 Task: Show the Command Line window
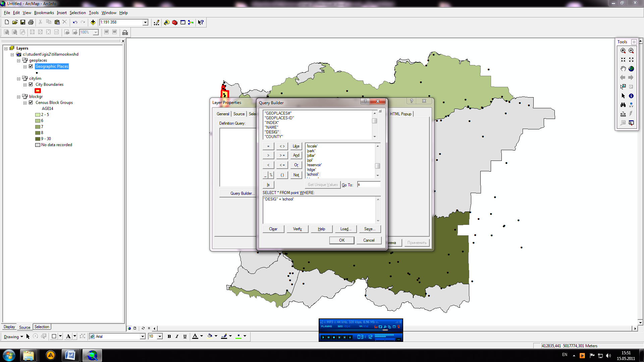(183, 22)
